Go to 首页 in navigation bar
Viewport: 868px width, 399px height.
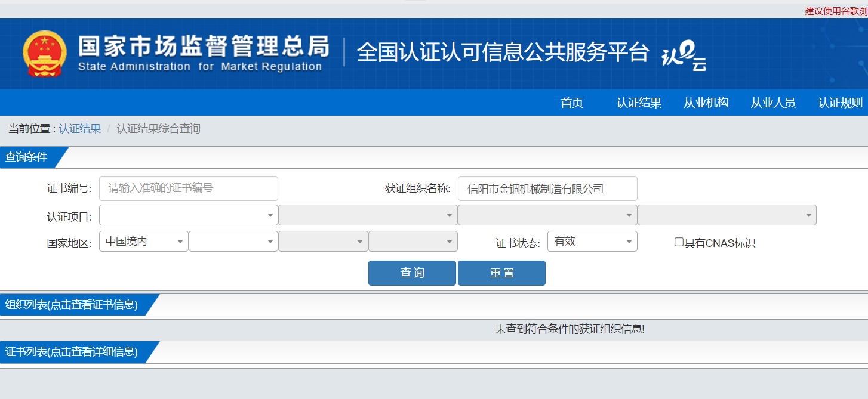point(572,103)
